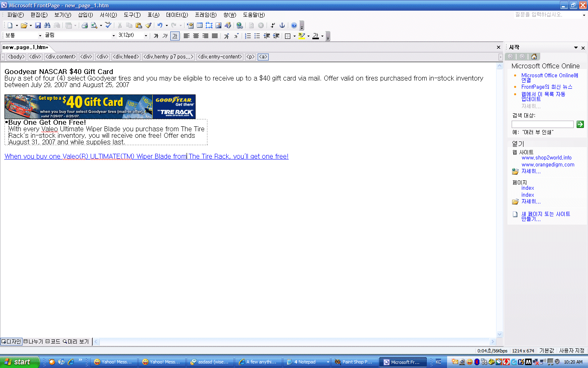Select the <div.hfeed> quick tag
This screenshot has height=368, width=588.
[126, 57]
